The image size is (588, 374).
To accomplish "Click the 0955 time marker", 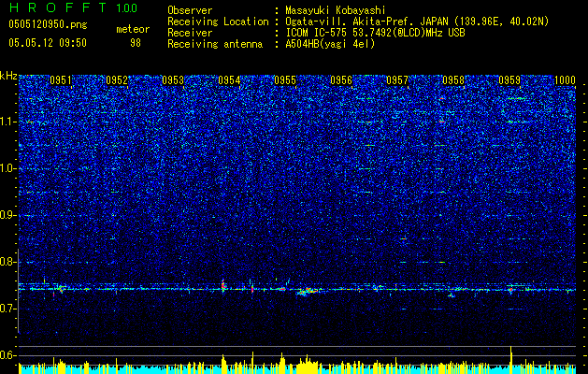I will coord(285,80).
